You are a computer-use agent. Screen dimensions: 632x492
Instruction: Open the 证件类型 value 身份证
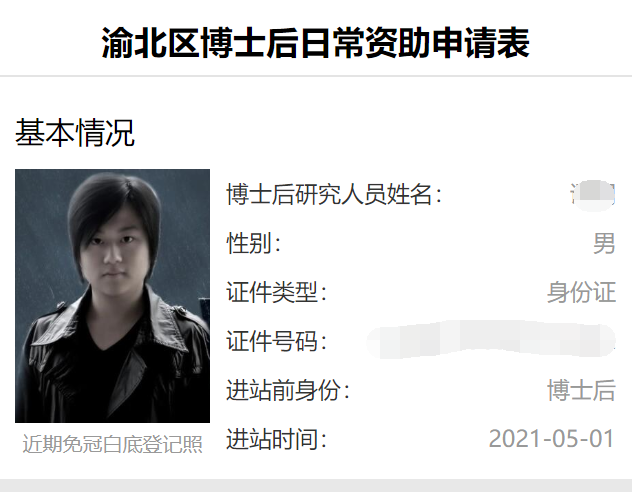[x=581, y=292]
